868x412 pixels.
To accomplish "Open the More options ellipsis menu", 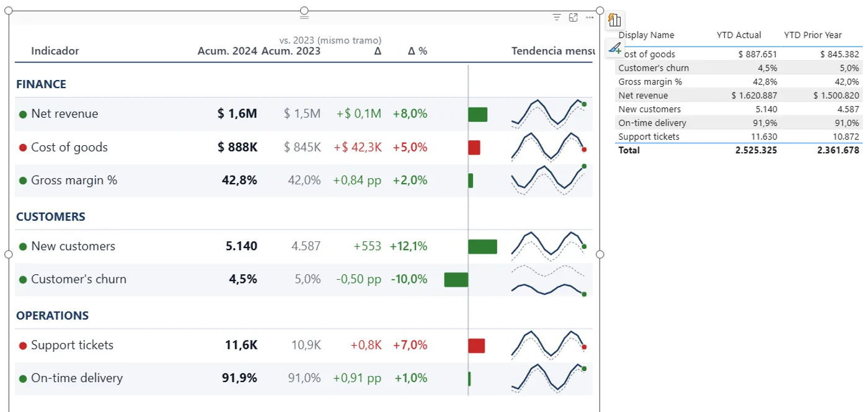I will point(589,17).
